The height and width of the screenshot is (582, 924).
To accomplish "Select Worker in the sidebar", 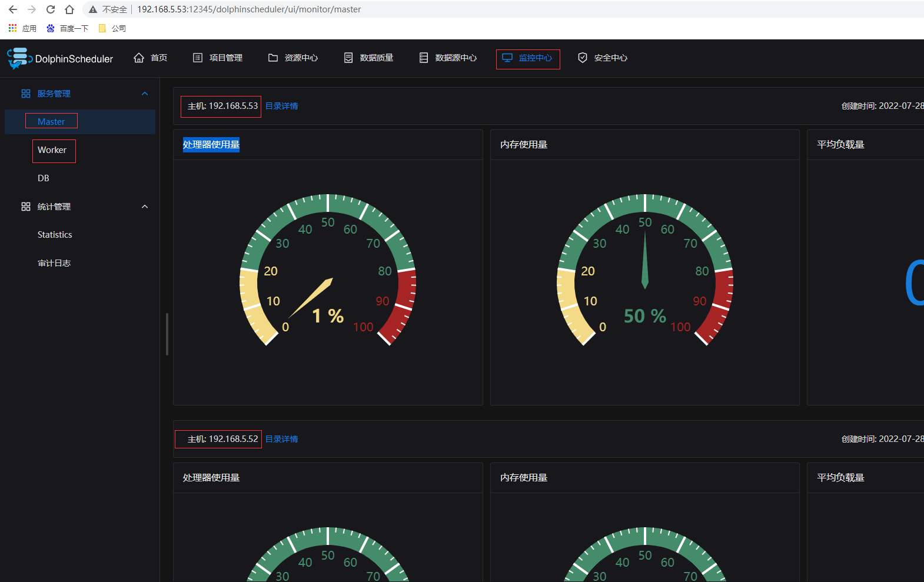I will (52, 150).
